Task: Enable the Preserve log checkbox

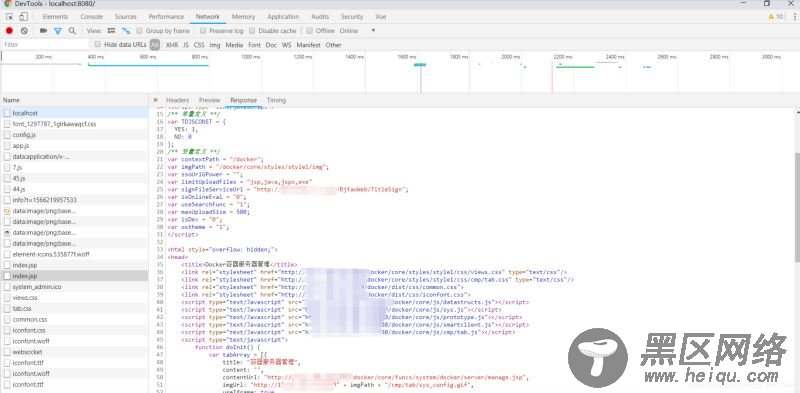Action: [203, 31]
